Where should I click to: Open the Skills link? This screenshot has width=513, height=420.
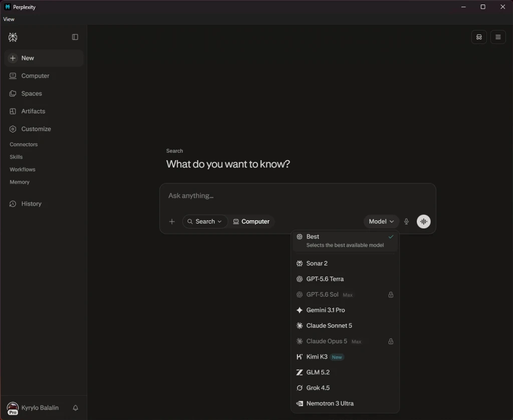pos(16,157)
